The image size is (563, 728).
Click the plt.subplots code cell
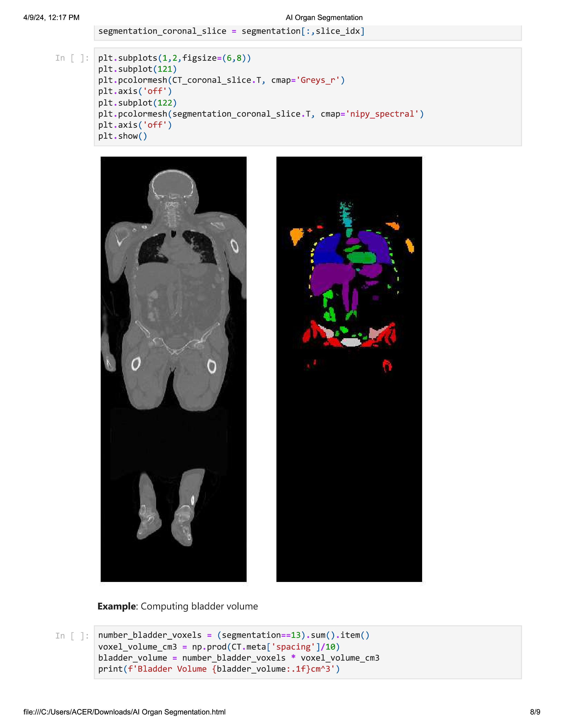click(308, 97)
